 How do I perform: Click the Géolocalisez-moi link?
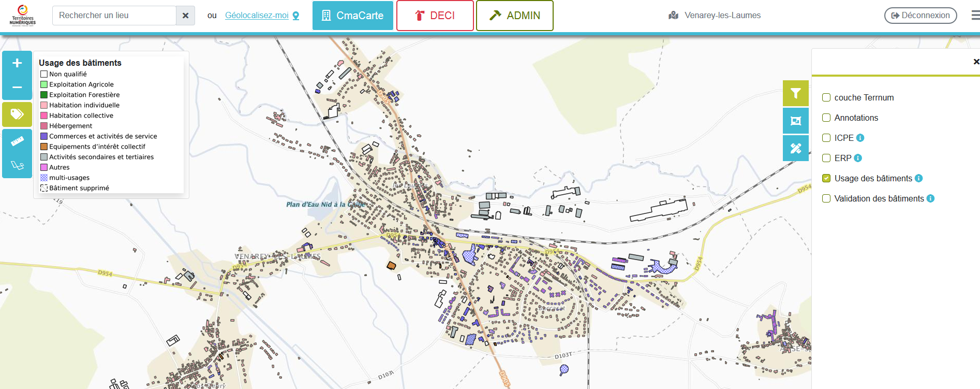pos(257,16)
